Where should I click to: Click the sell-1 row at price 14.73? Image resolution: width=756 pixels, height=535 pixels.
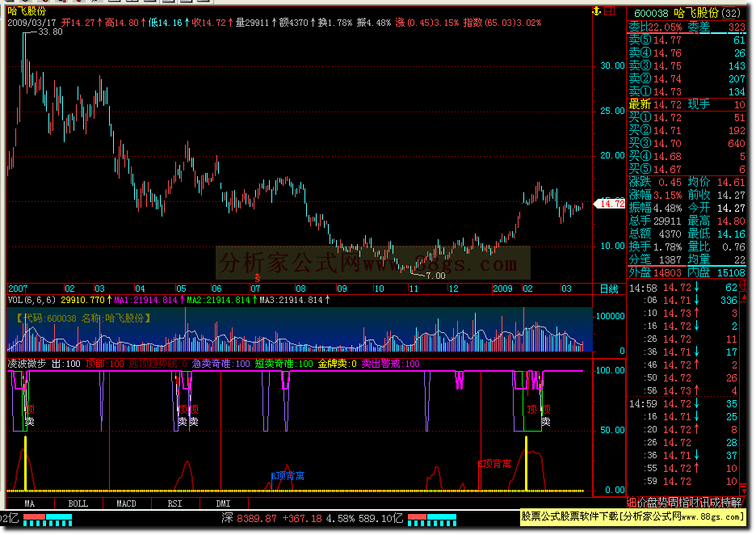point(687,91)
